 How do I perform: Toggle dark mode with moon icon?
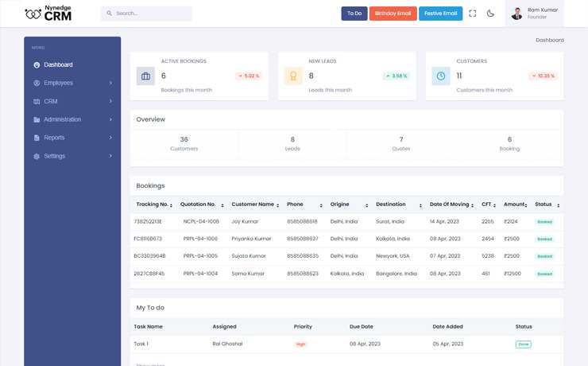tap(490, 14)
